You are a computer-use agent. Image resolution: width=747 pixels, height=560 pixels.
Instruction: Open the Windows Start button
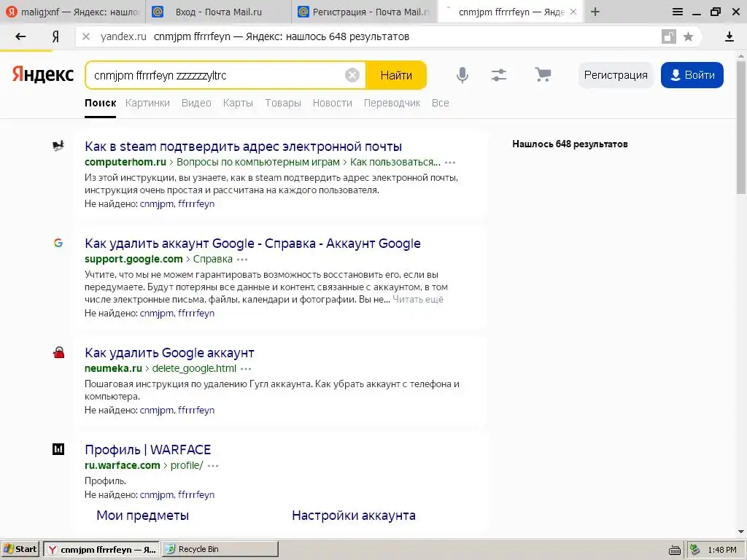[20, 549]
